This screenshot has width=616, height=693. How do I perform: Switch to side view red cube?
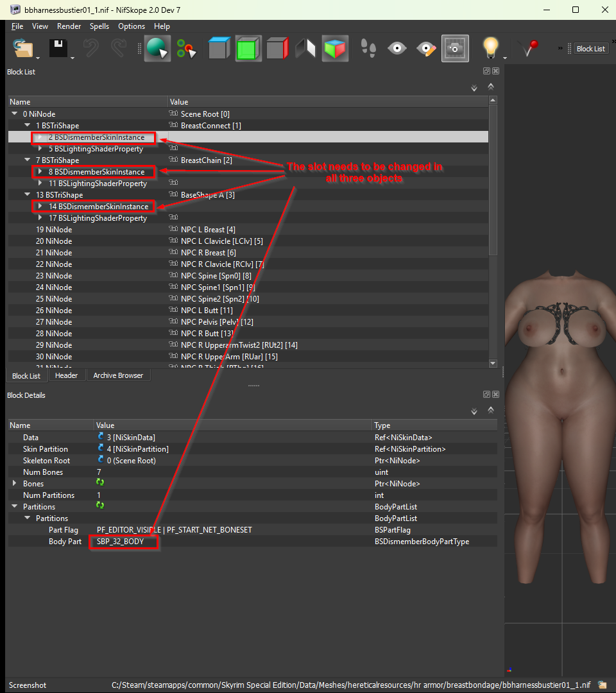(x=277, y=48)
